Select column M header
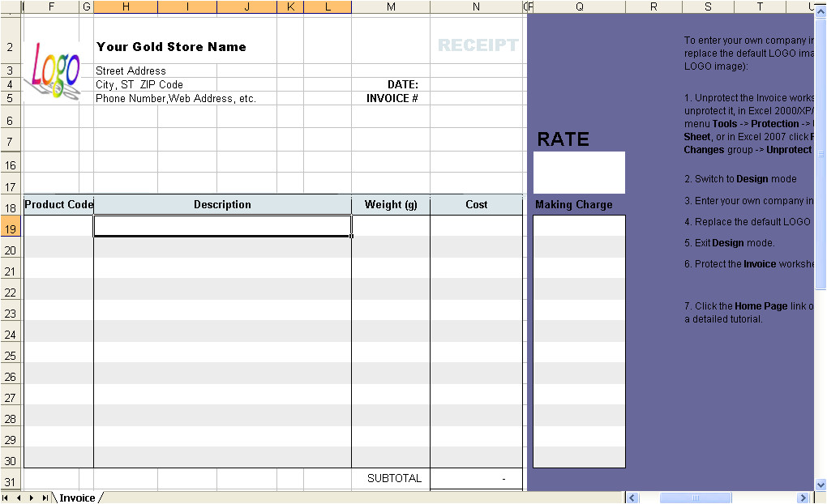The width and height of the screenshot is (827, 504). click(391, 6)
